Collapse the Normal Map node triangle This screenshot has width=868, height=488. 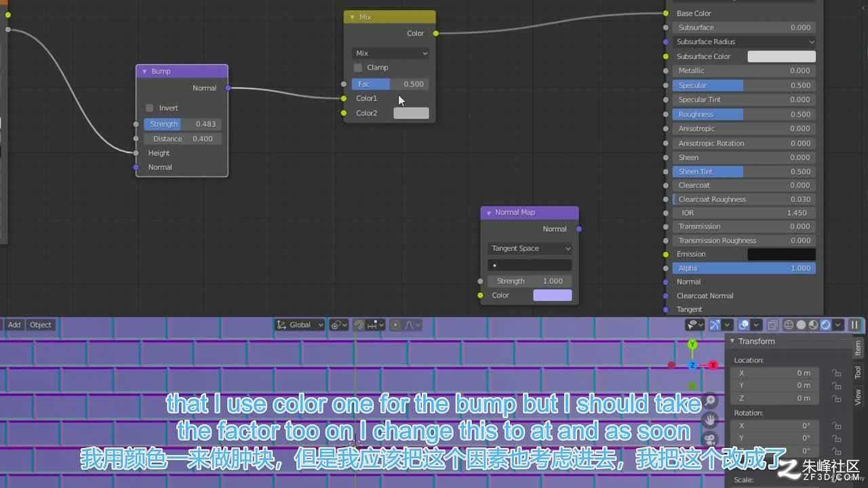[488, 213]
